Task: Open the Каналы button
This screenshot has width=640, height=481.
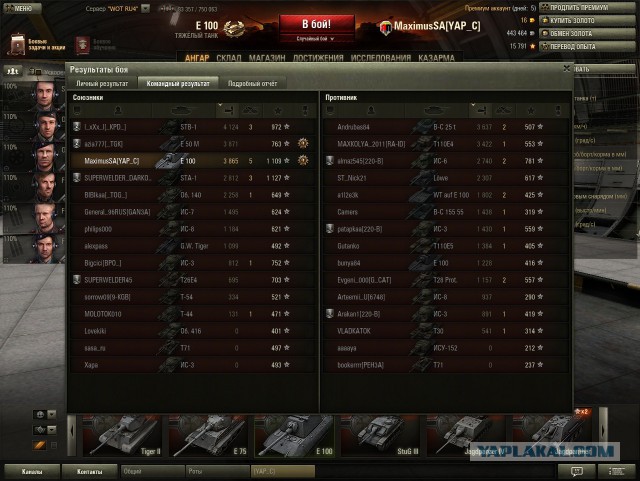Action: coord(31,472)
